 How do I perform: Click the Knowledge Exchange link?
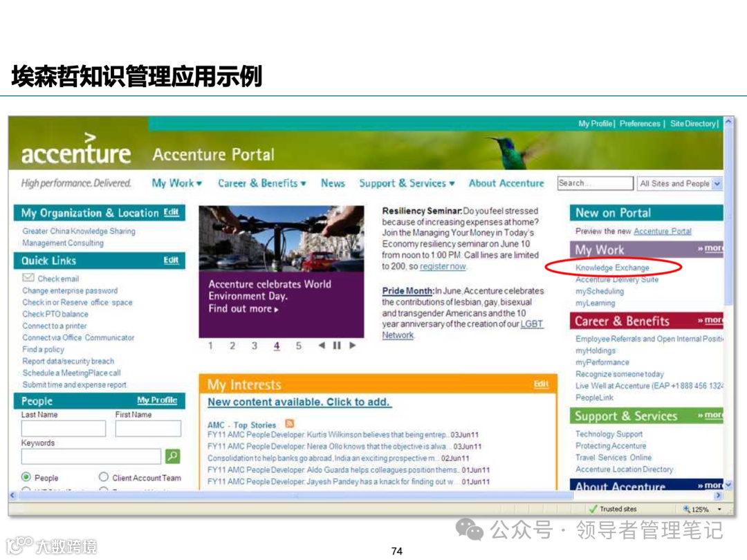(612, 268)
